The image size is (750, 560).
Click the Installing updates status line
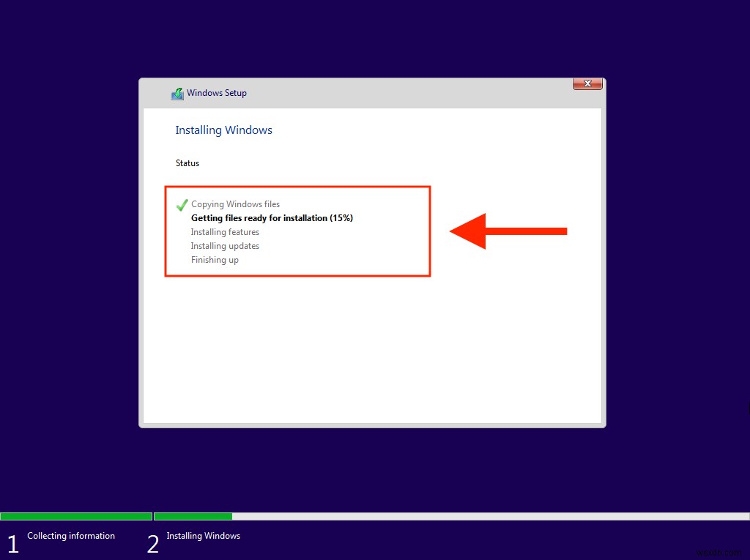(x=224, y=245)
